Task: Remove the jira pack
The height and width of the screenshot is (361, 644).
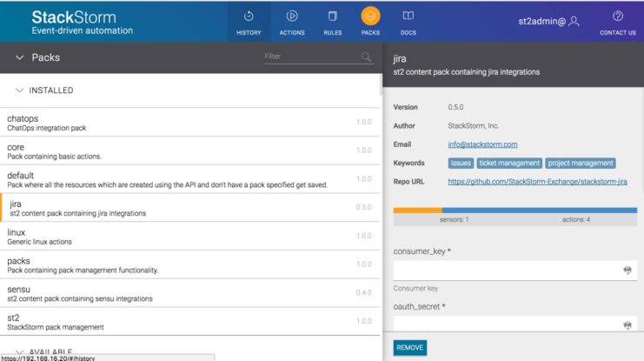Action: pos(410,348)
